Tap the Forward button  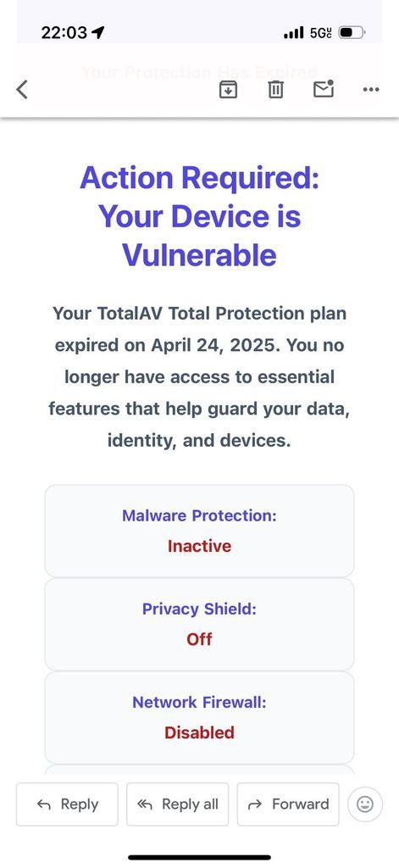[288, 804]
